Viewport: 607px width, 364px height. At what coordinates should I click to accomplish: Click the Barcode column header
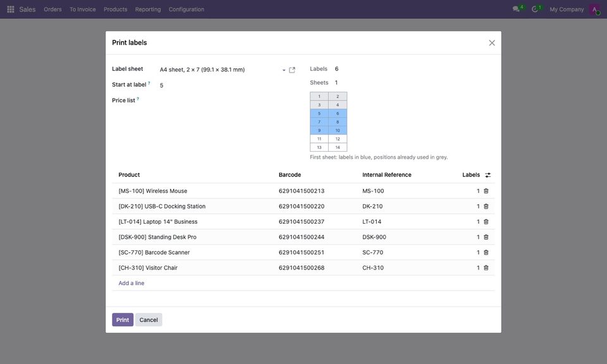click(x=290, y=175)
